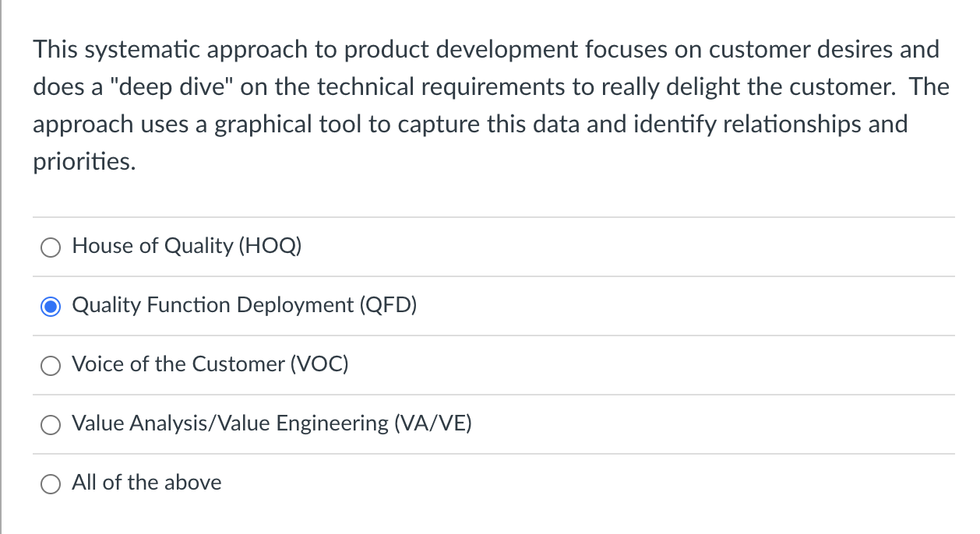Click the word priorities in the question

(83, 162)
